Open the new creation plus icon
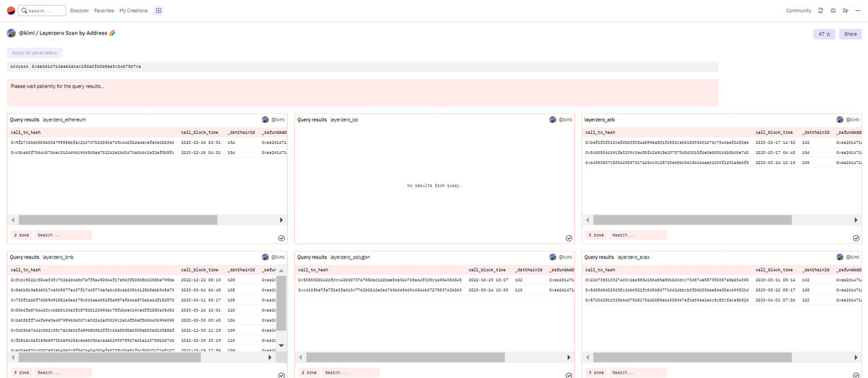The height and width of the screenshot is (378, 868). (x=158, y=11)
